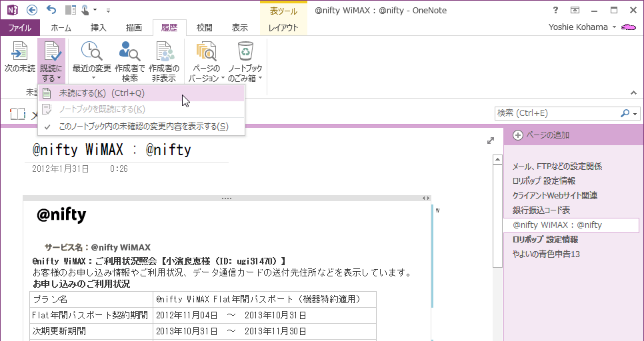
Task: Click the search magnifier icon
Action: [625, 113]
